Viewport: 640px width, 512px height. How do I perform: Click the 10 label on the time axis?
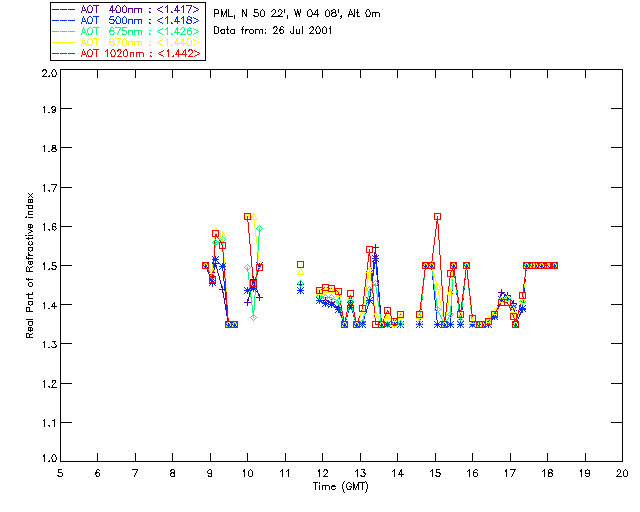[x=247, y=473]
